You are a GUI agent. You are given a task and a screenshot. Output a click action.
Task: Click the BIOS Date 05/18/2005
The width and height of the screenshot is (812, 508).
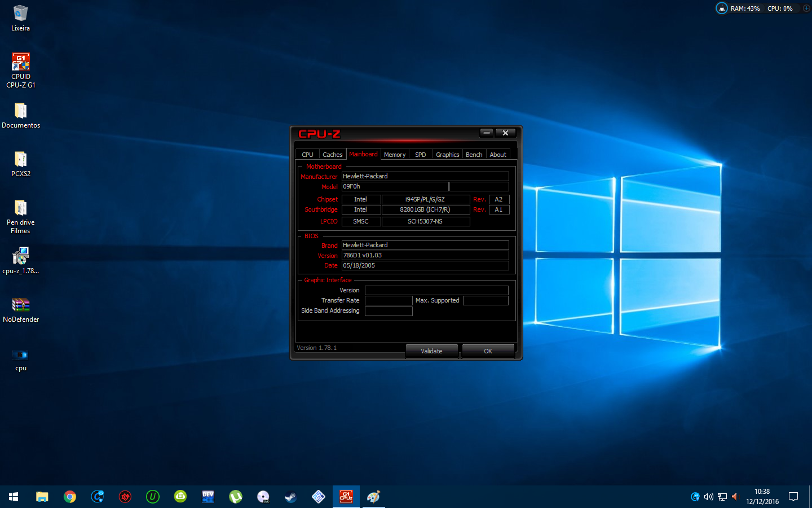[425, 265]
